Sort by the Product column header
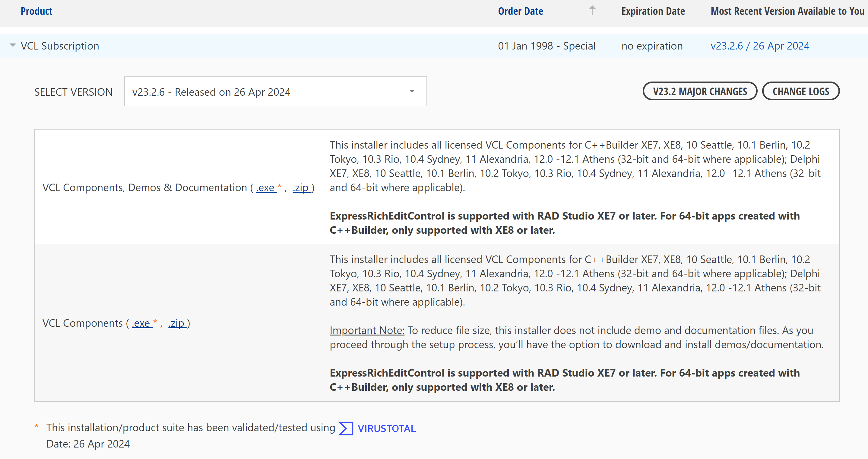Image resolution: width=868 pixels, height=459 pixels. pyautogui.click(x=36, y=11)
